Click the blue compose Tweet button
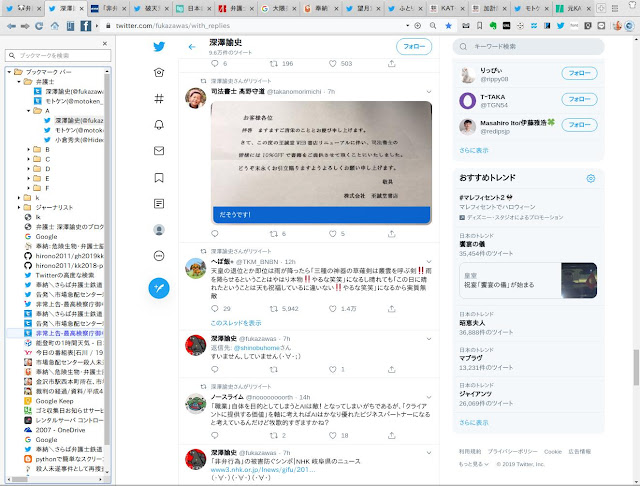The width and height of the screenshot is (640, 486). (x=159, y=288)
